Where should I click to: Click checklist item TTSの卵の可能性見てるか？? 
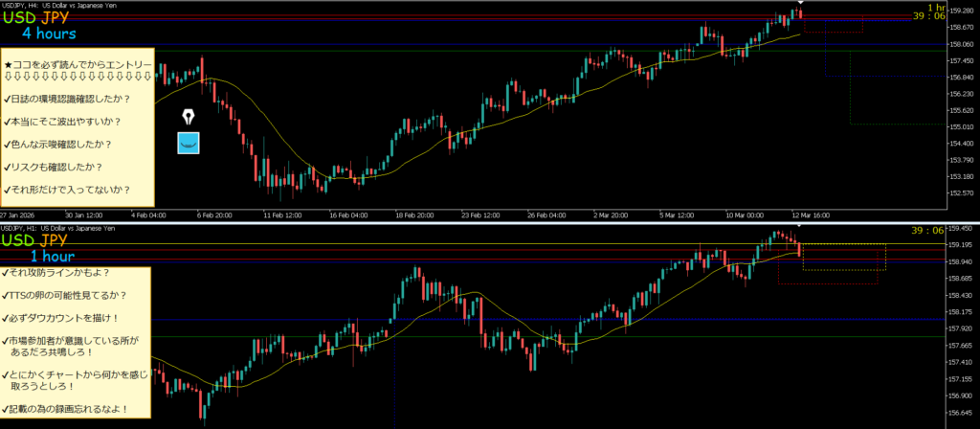point(66,295)
